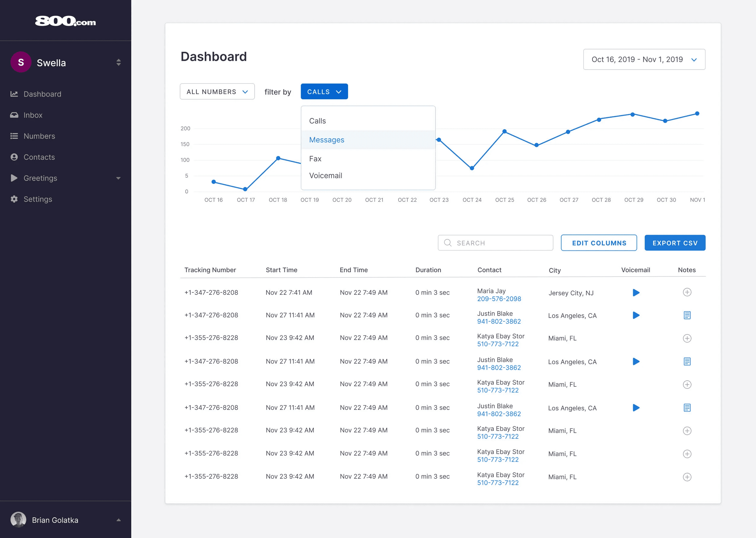Click the Numbers list icon in sidebar
Viewport: 756px width, 538px height.
[14, 136]
